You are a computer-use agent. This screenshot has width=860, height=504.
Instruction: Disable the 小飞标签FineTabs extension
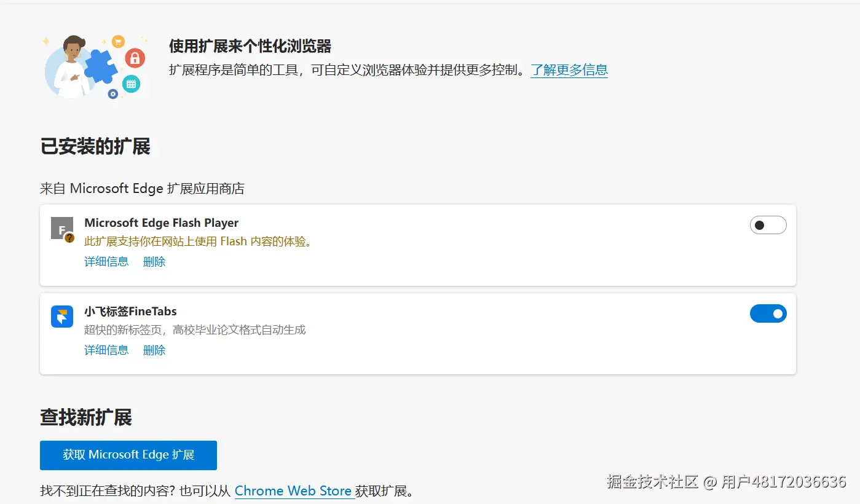point(768,313)
